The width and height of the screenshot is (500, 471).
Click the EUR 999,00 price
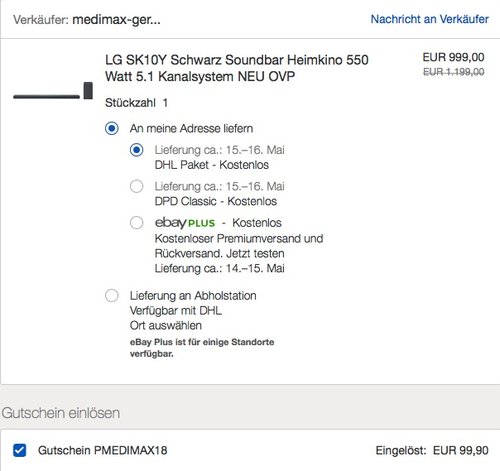coord(453,57)
